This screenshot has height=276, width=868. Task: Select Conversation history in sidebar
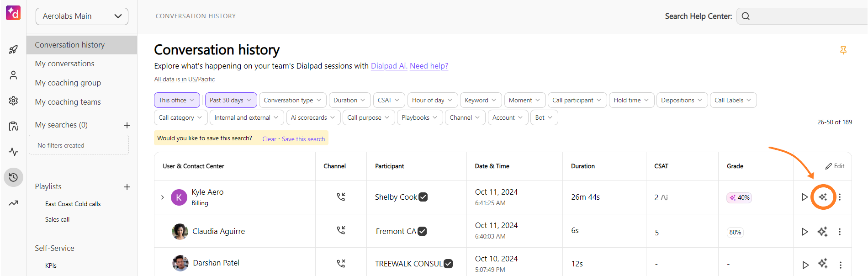pos(82,45)
